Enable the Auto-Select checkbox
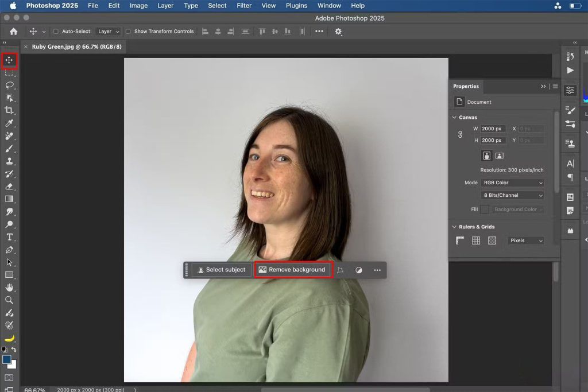Image resolution: width=588 pixels, height=392 pixels. 56,32
